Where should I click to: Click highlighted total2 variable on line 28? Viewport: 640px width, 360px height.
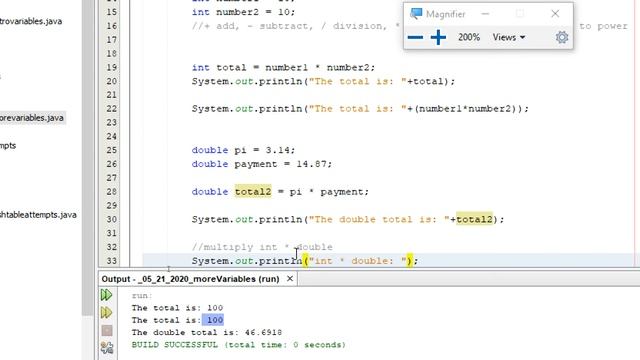[x=253, y=191]
